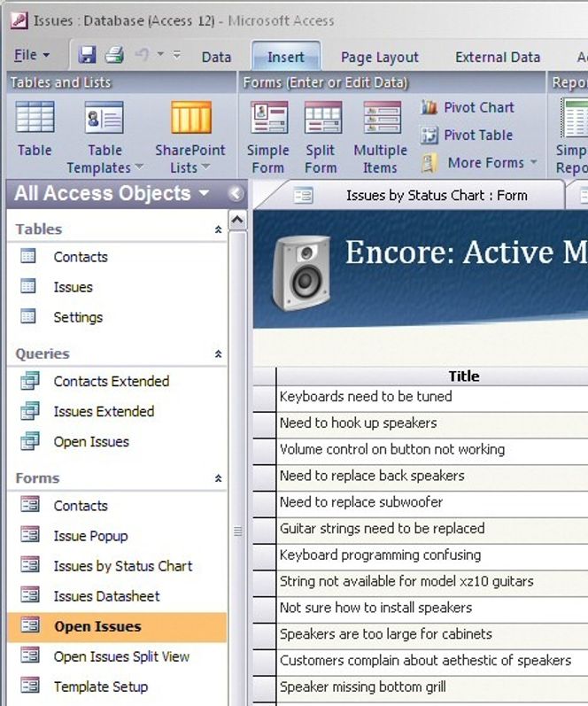Click 'Speakers are too large for cabinets' cell
The image size is (588, 706).
pos(432,635)
